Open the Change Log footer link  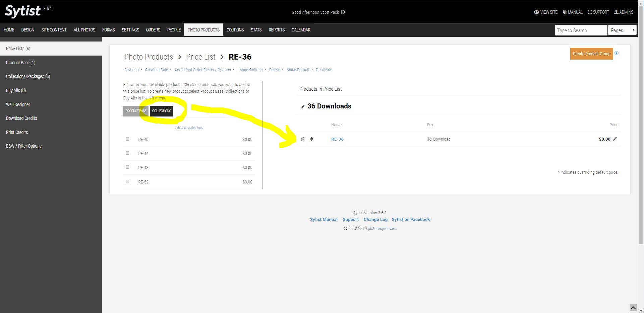pyautogui.click(x=375, y=220)
